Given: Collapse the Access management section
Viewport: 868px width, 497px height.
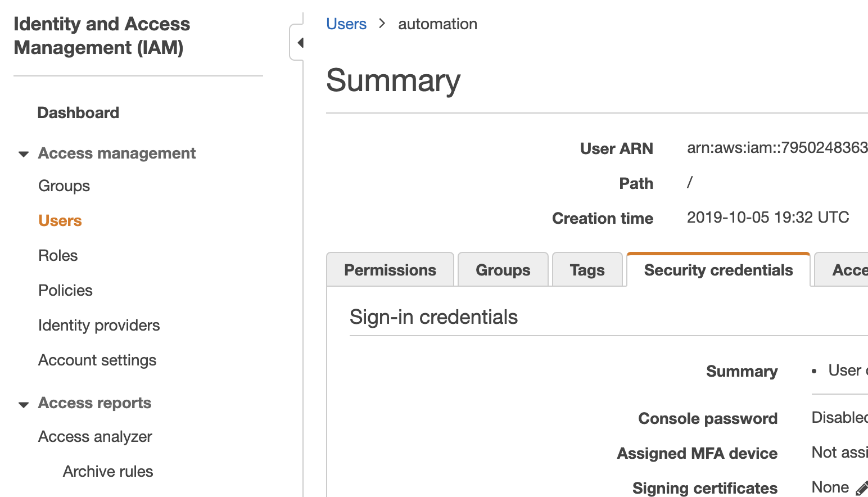Looking at the screenshot, I should 24,153.
